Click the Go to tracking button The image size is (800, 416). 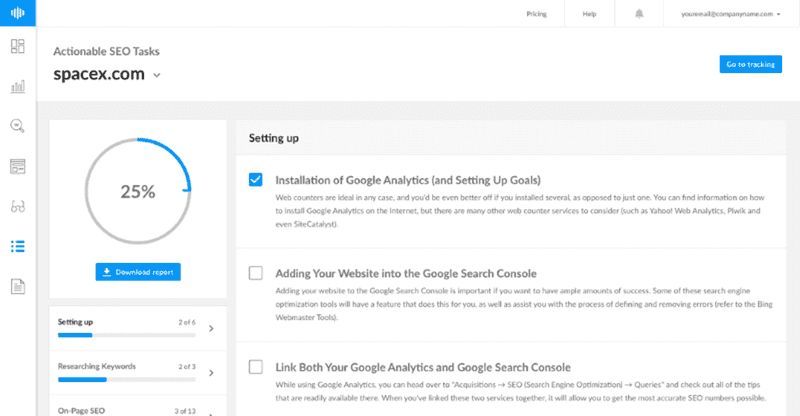[x=750, y=64]
